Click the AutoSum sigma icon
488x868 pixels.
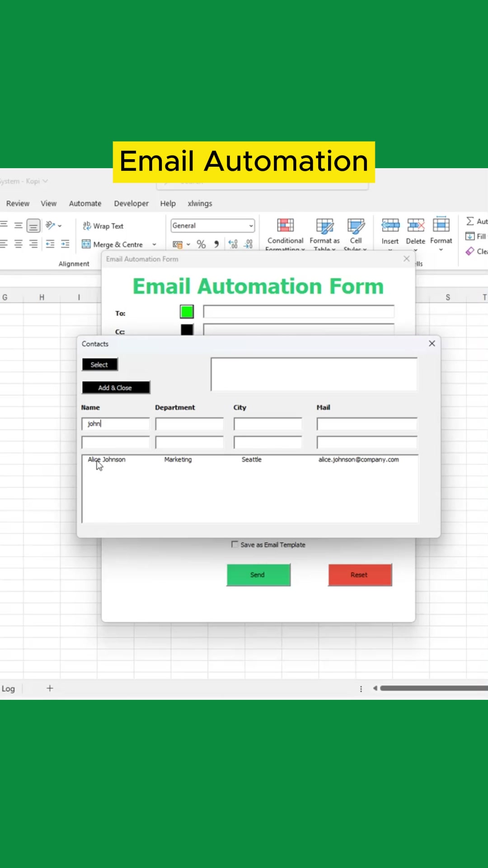click(470, 221)
